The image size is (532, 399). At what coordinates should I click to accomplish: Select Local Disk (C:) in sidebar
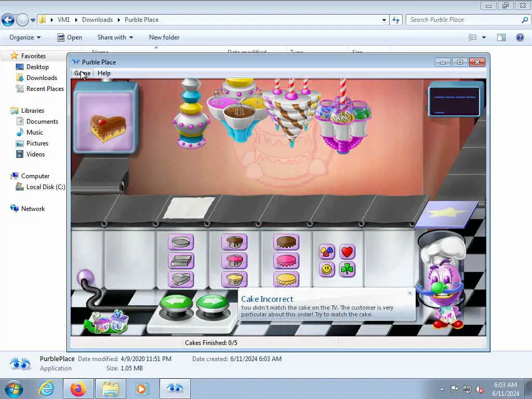point(41,187)
